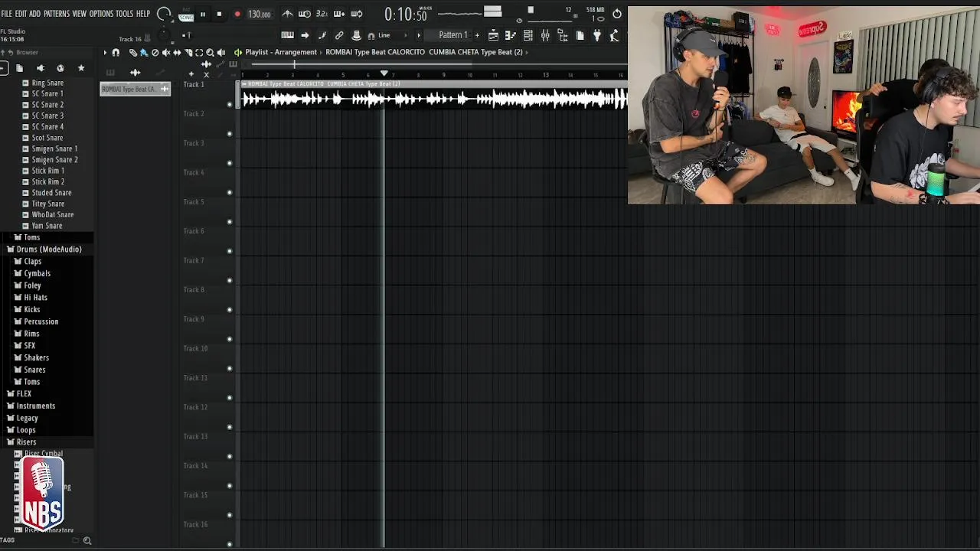Select the playlist draw pencil tool
This screenshot has height=551, width=980.
pos(132,52)
